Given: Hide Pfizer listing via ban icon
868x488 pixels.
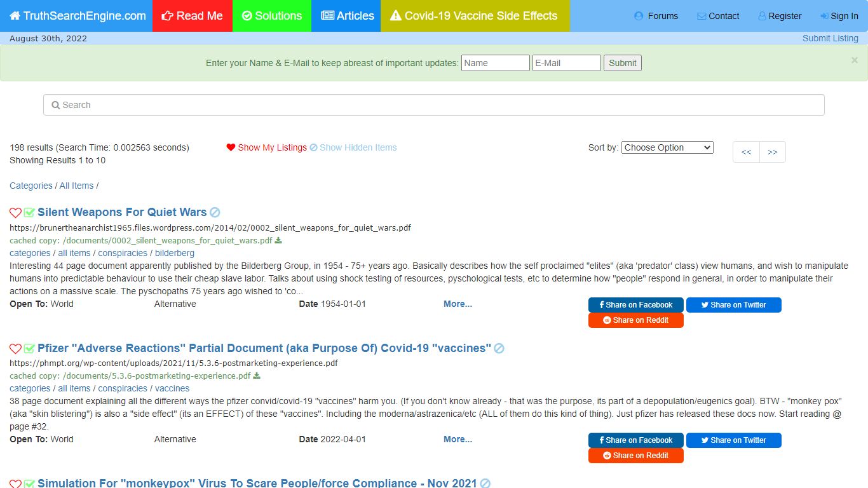Looking at the screenshot, I should pyautogui.click(x=499, y=349).
